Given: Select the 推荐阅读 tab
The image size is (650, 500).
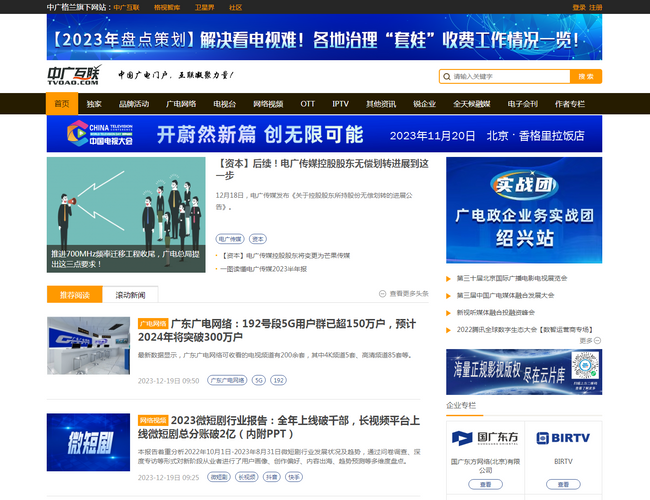Looking at the screenshot, I should (75, 295).
